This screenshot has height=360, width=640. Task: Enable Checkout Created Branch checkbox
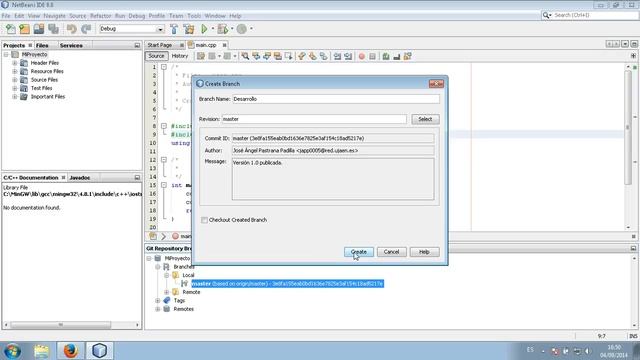(x=204, y=220)
